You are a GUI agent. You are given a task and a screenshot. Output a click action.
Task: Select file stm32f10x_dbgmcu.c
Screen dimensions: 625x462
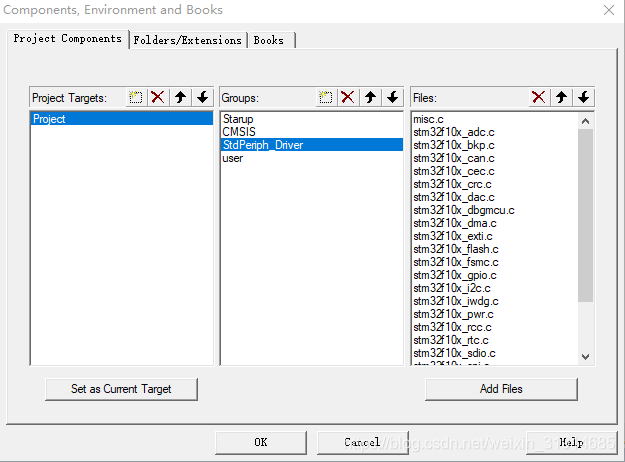(x=495, y=210)
